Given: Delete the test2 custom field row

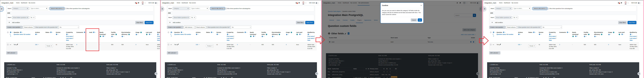Looking at the screenshot, I should [x=473, y=42].
